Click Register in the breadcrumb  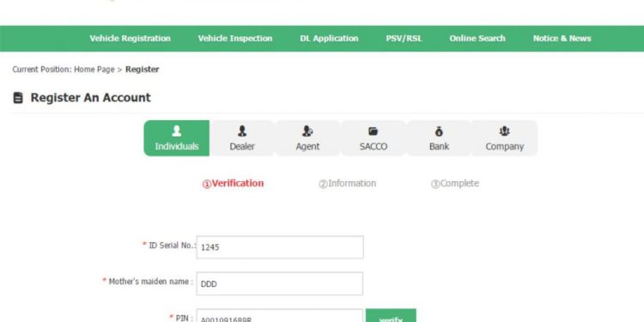(x=142, y=70)
